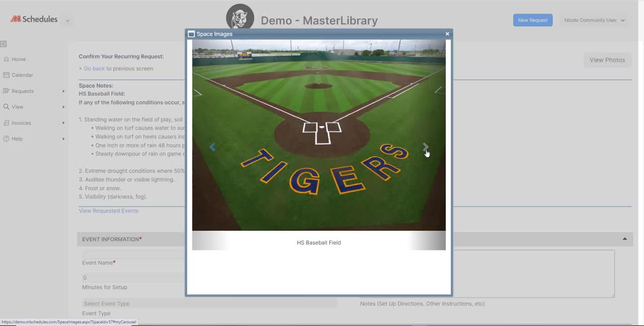The height and width of the screenshot is (326, 644).
Task: Close the Space Images dialog
Action: (x=447, y=34)
